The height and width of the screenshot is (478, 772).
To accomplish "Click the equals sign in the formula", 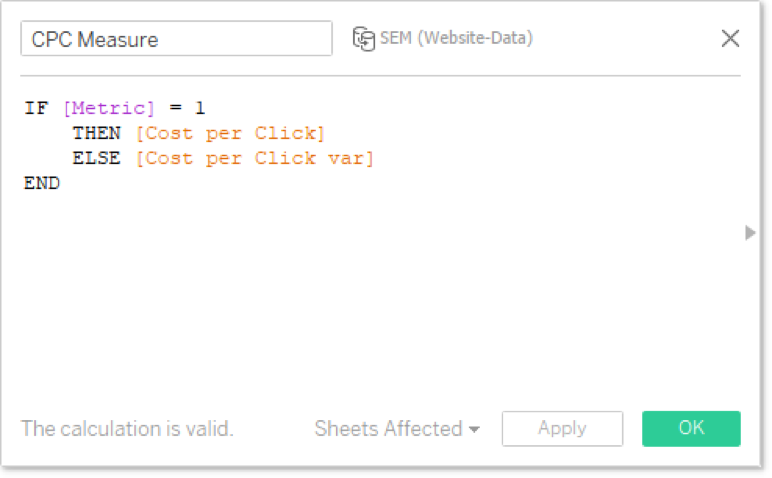I will pos(175,108).
